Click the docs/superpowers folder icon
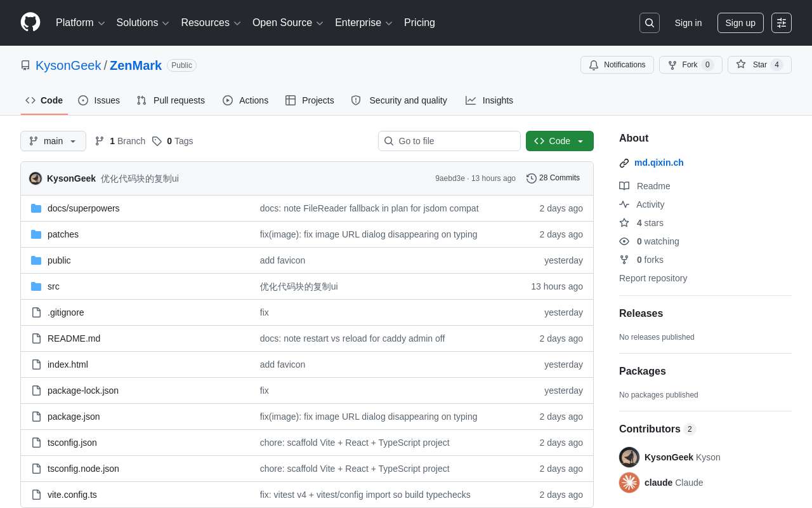Viewport: 812px width, 508px height. (x=36, y=208)
